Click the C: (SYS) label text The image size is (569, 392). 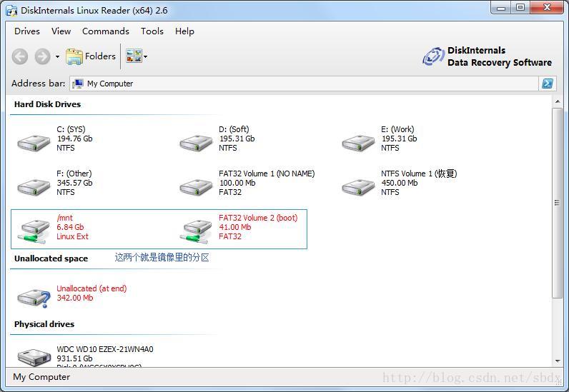(x=71, y=129)
